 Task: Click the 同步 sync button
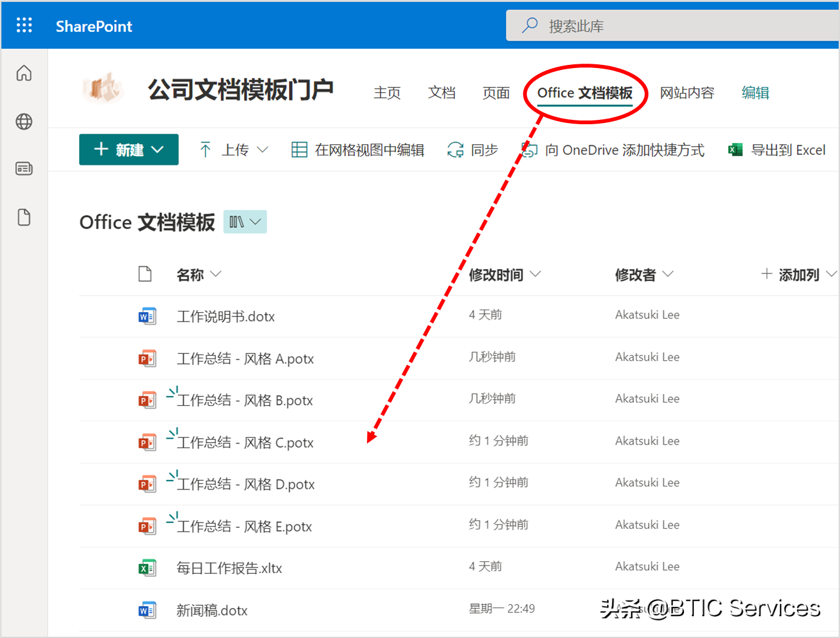pyautogui.click(x=472, y=150)
